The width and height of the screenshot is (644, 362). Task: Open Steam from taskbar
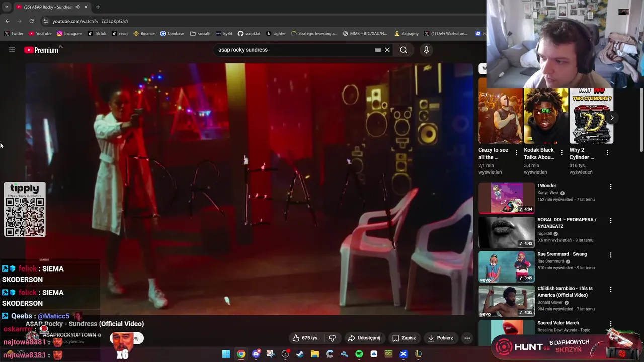pyautogui.click(x=300, y=354)
